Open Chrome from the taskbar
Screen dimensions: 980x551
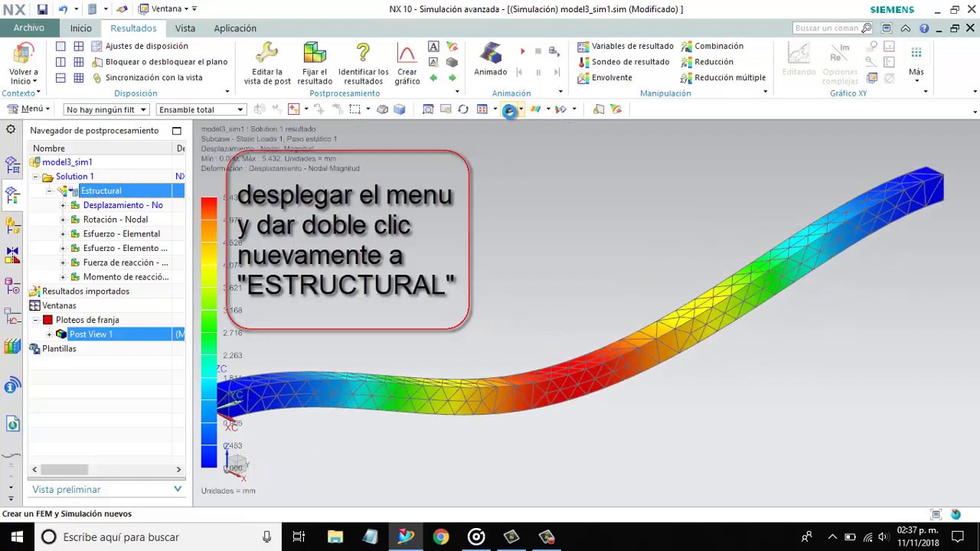click(441, 537)
